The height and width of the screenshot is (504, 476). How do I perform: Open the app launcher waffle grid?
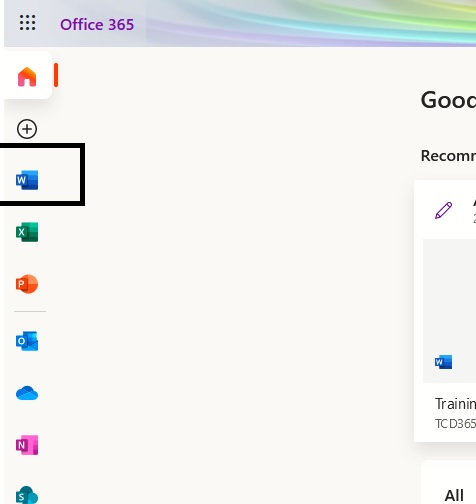[x=27, y=23]
